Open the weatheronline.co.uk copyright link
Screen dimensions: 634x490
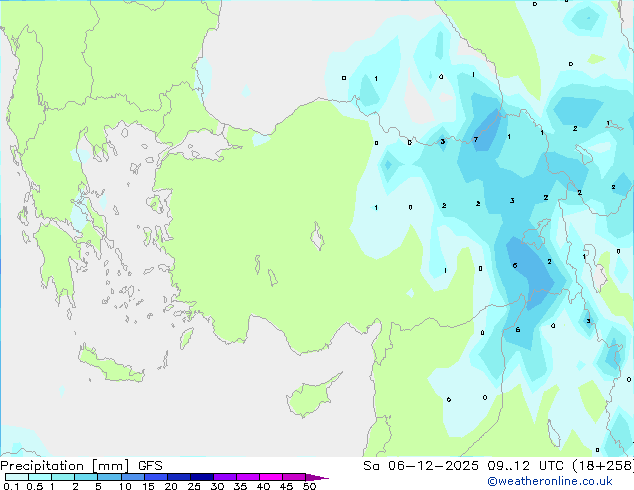[550, 481]
